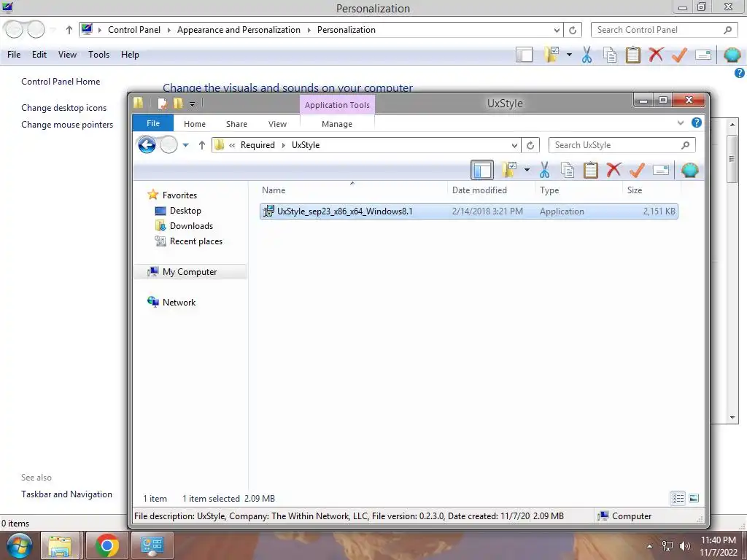Click Required in UxStyle address breadcrumb
The width and height of the screenshot is (747, 560).
click(258, 145)
